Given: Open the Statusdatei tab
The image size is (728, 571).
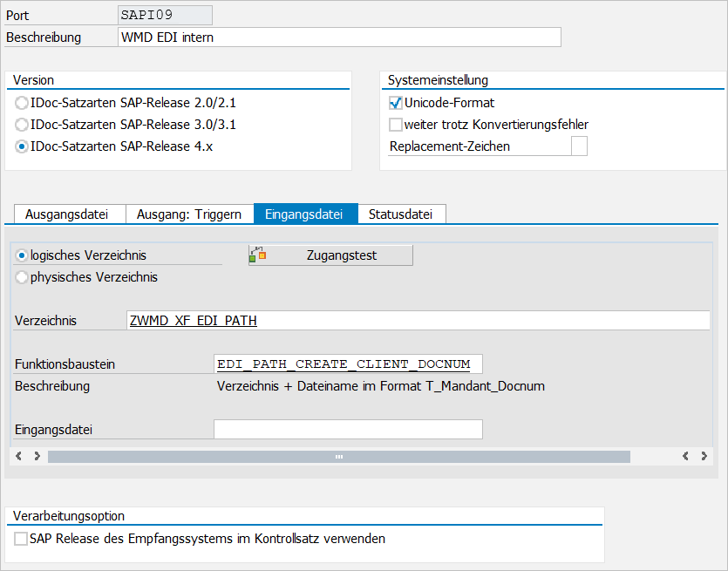Looking at the screenshot, I should point(400,214).
